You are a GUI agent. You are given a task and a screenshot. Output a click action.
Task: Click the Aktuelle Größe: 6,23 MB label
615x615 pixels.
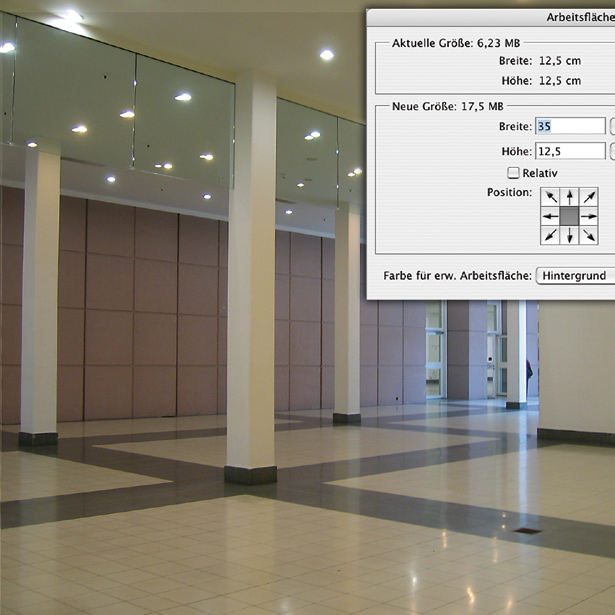456,43
